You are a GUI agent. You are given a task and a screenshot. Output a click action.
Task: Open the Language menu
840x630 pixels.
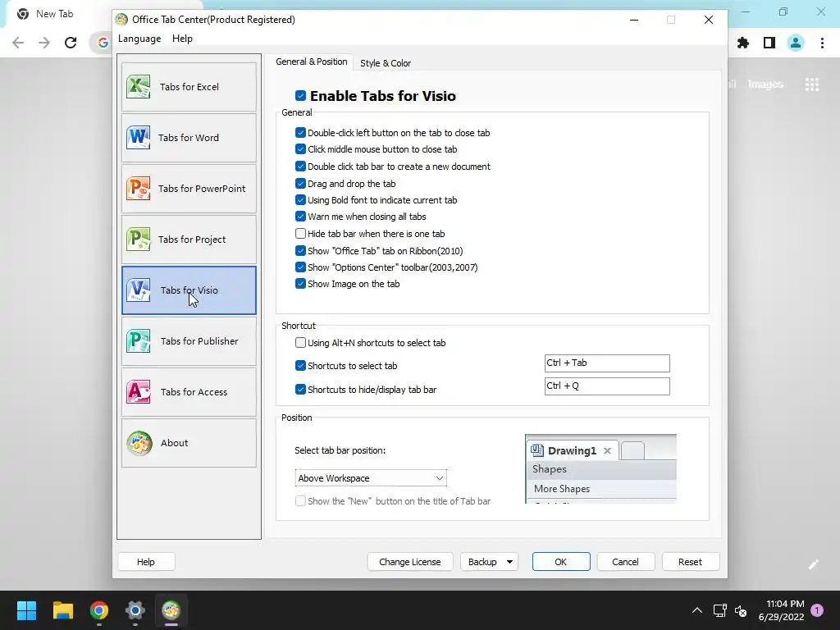(x=139, y=39)
